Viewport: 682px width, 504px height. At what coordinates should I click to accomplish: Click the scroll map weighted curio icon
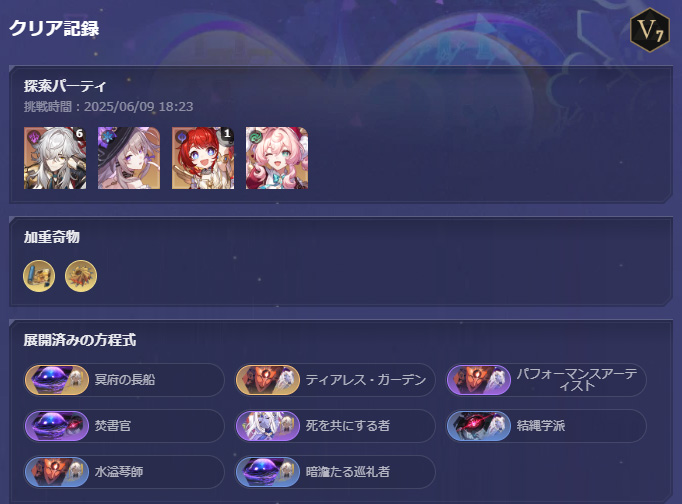click(x=39, y=276)
